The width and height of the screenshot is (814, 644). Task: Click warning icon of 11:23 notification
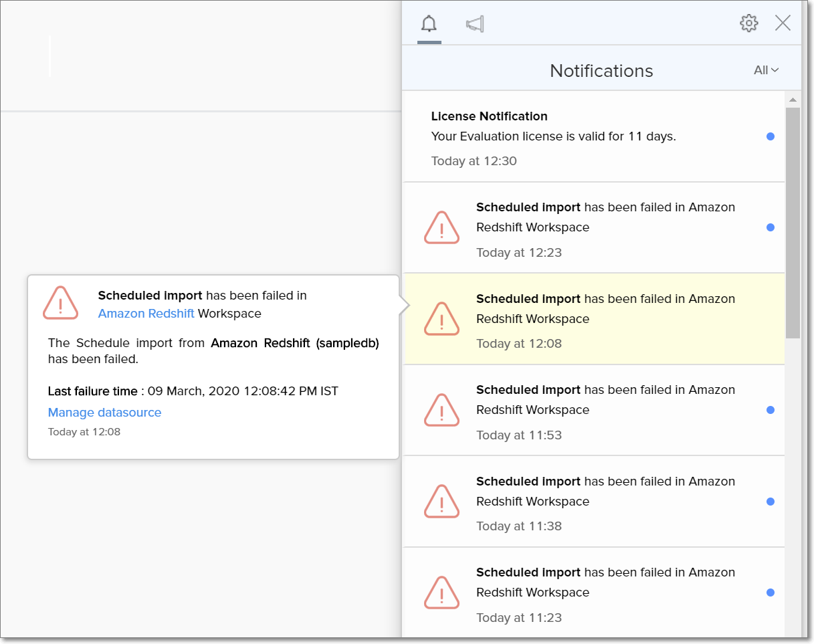coord(441,593)
